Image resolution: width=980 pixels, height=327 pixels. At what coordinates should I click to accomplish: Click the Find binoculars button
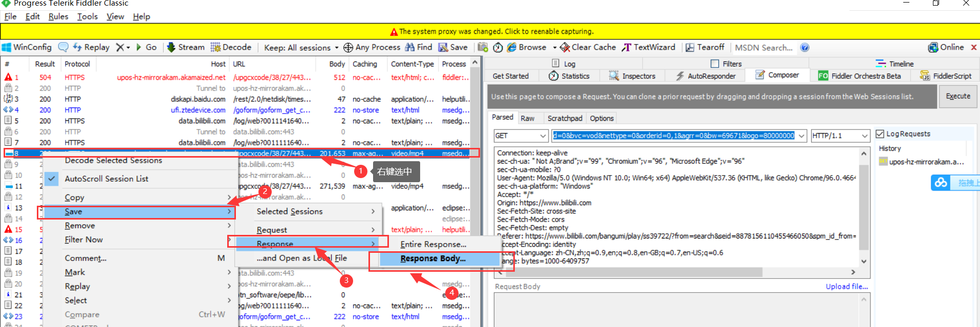(x=419, y=47)
